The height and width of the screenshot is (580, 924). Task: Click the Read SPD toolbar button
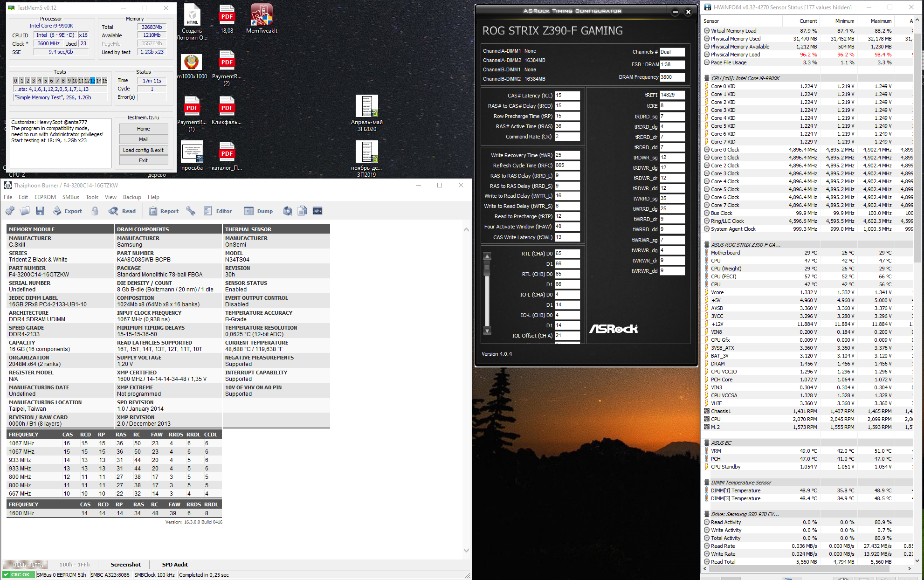tap(122, 211)
